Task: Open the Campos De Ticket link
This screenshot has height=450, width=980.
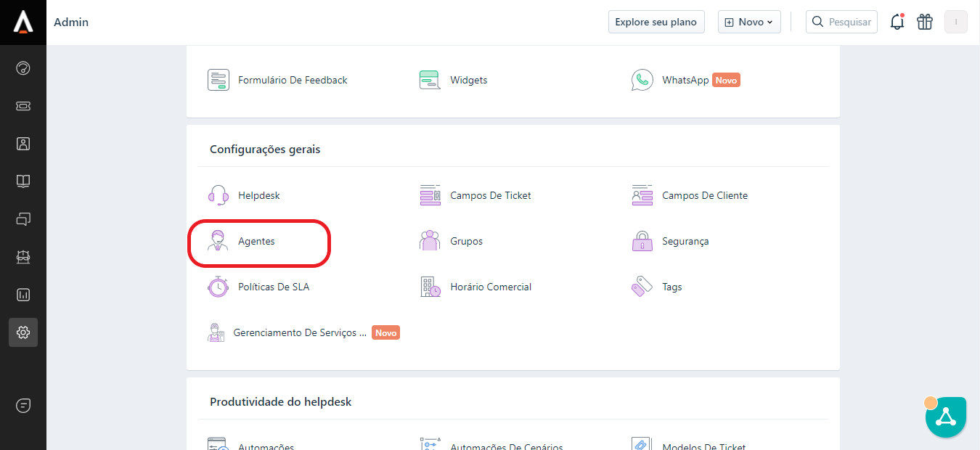Action: coord(491,195)
